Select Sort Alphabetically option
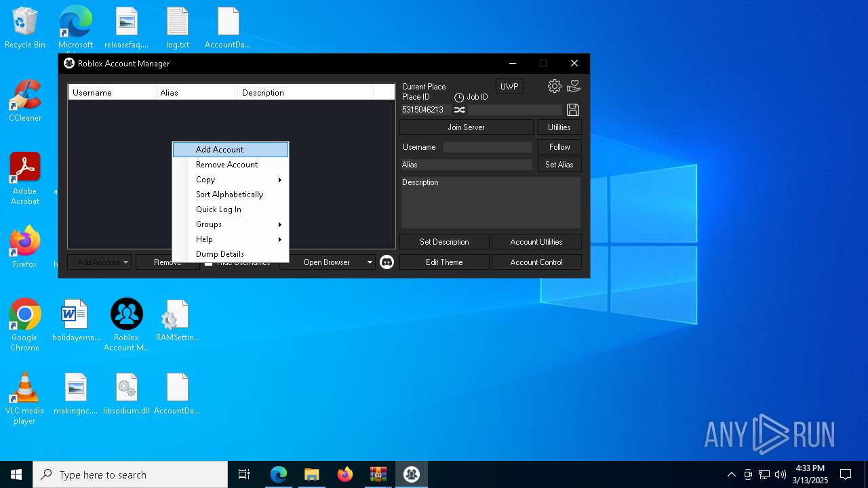Screen dimensions: 868x488 [231, 195]
